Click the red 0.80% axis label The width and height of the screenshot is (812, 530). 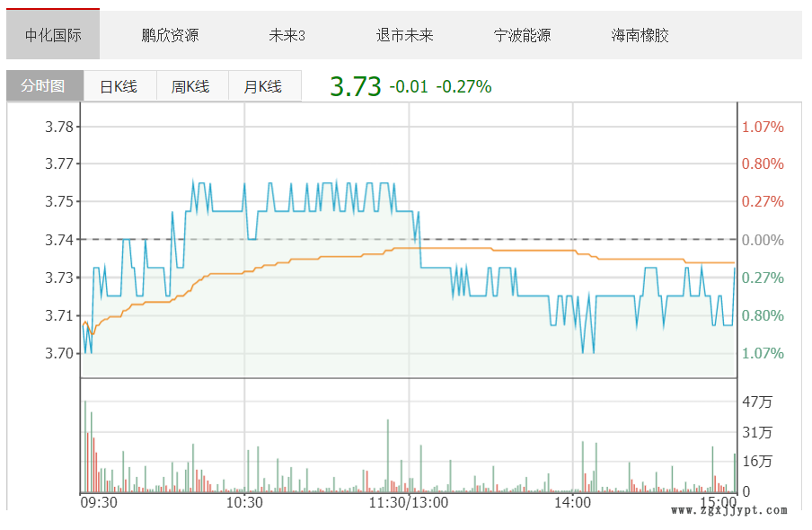pos(763,163)
